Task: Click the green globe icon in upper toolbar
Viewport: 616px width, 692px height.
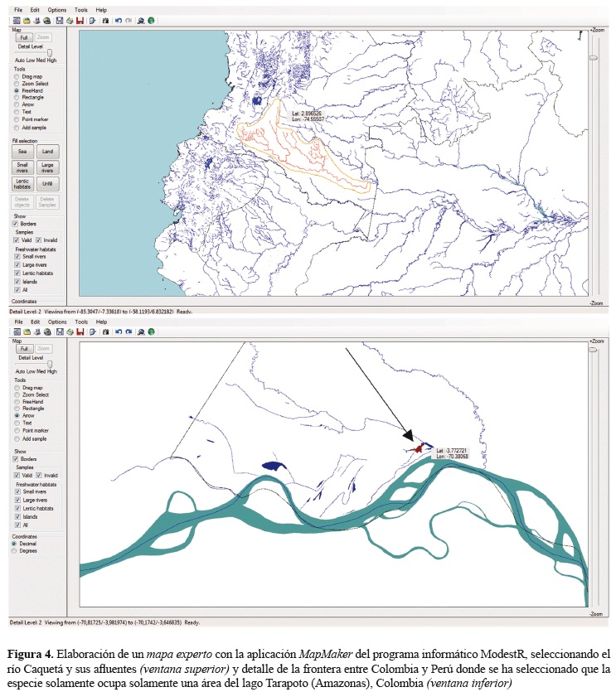Action: pyautogui.click(x=152, y=20)
